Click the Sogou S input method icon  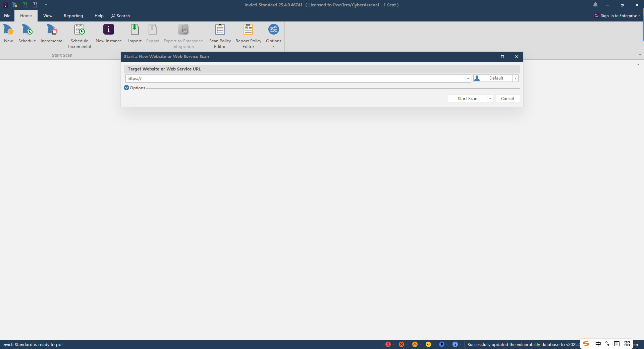point(586,344)
